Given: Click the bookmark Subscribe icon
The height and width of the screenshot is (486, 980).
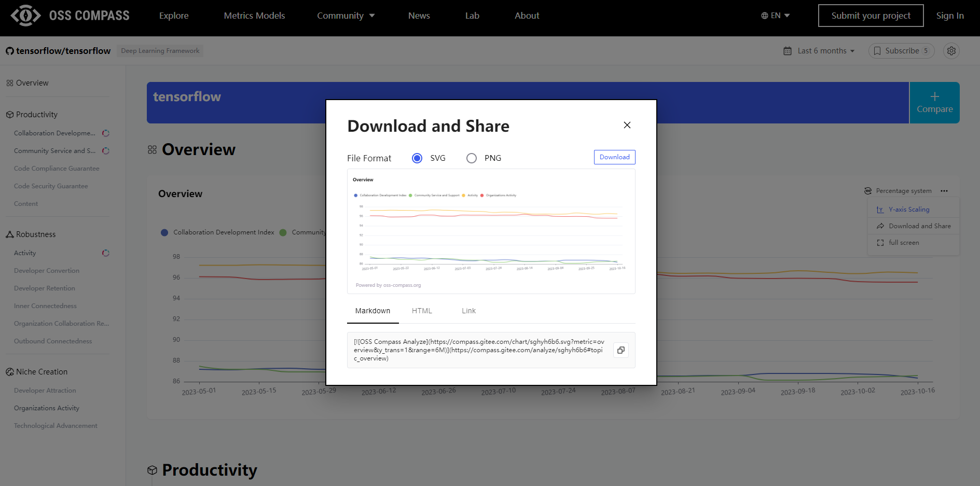Looking at the screenshot, I should [877, 51].
